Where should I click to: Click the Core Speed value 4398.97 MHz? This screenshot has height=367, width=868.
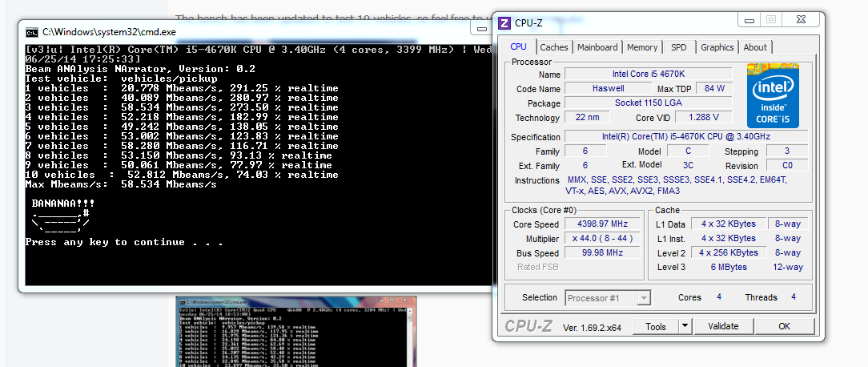[x=602, y=224]
